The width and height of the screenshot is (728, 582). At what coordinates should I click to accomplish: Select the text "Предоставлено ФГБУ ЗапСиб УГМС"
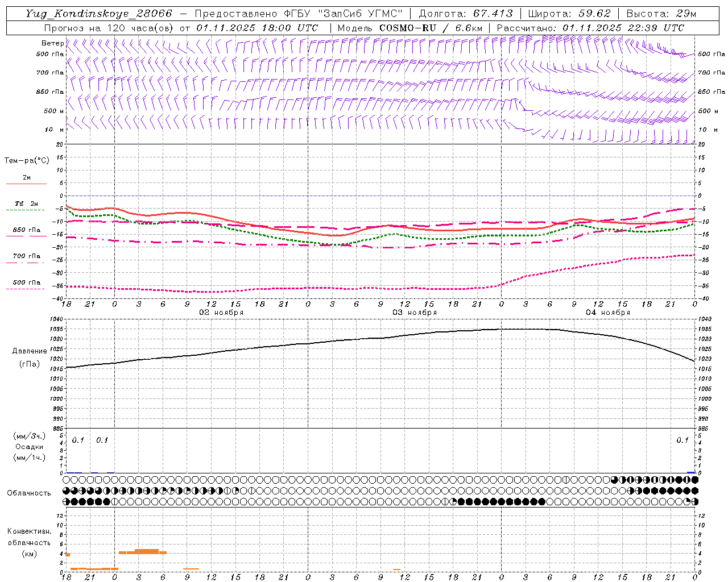pos(299,14)
